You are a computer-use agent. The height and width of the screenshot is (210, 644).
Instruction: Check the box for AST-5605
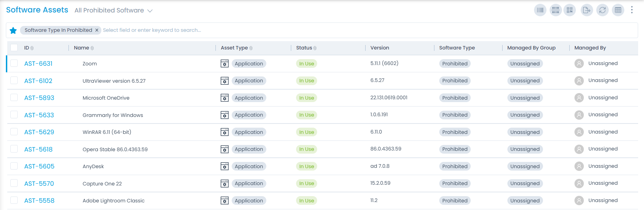coord(14,166)
